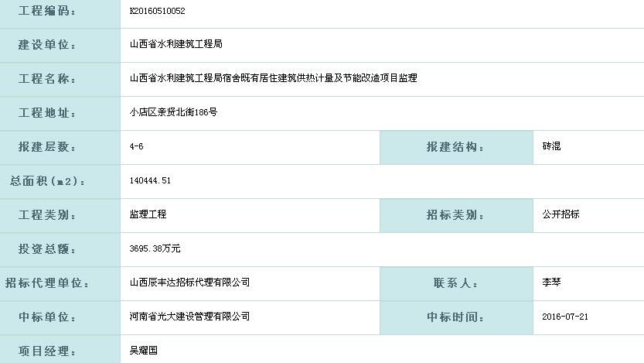Select the 报建结构 label cell
This screenshot has width=644, height=363.
[456, 148]
